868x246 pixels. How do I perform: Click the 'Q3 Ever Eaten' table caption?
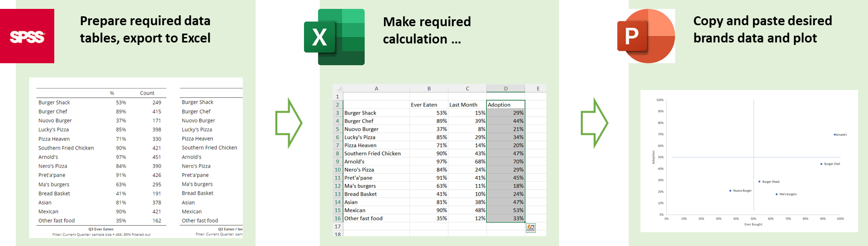[x=101, y=229]
